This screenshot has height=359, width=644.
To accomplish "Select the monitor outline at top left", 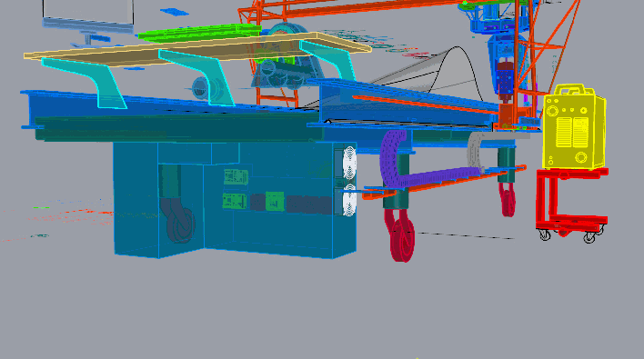I will [x=88, y=15].
